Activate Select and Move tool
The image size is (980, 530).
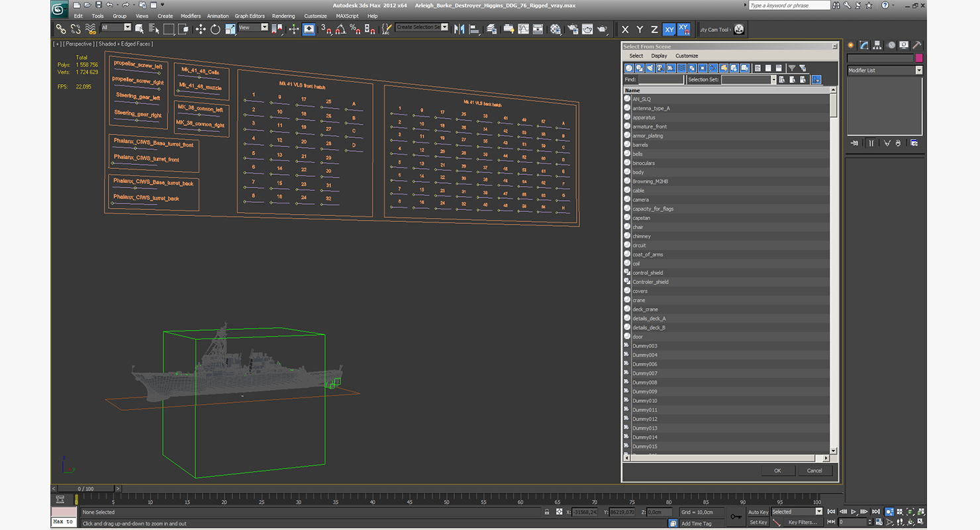(201, 29)
